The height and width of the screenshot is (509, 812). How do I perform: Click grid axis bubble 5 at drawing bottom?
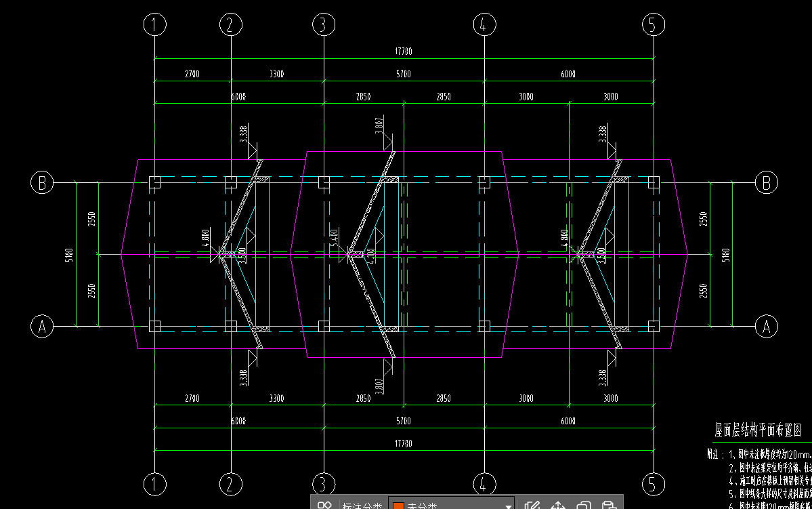coord(653,485)
